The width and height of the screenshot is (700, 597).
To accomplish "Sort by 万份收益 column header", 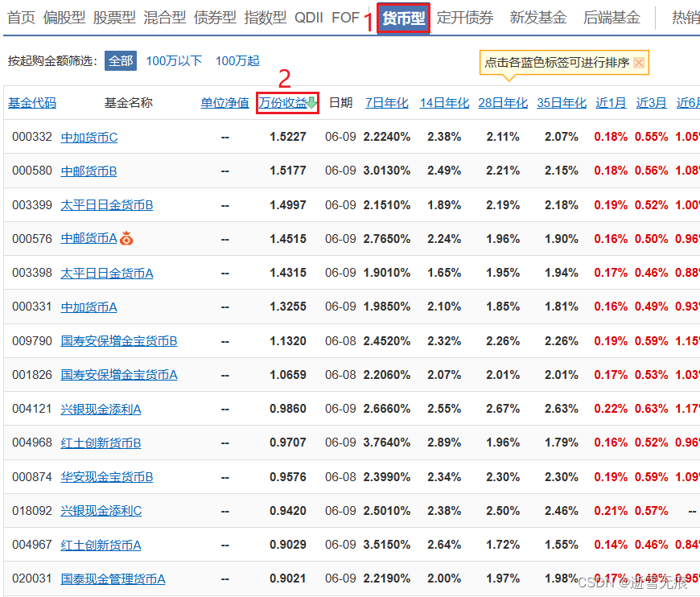I will [x=283, y=103].
